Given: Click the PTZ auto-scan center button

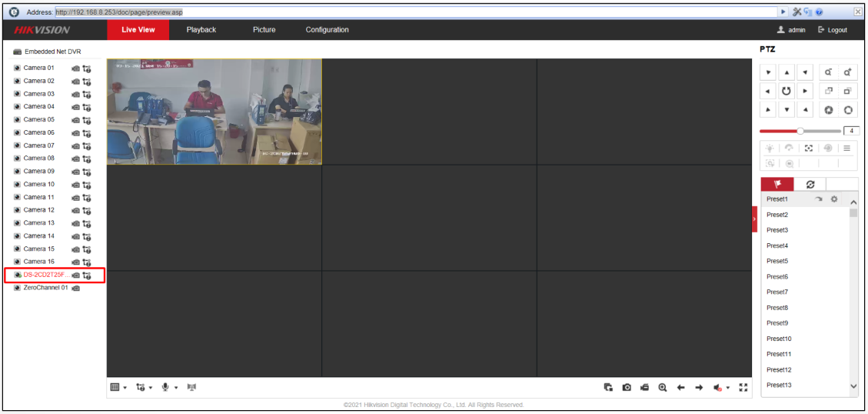Looking at the screenshot, I should coord(786,91).
